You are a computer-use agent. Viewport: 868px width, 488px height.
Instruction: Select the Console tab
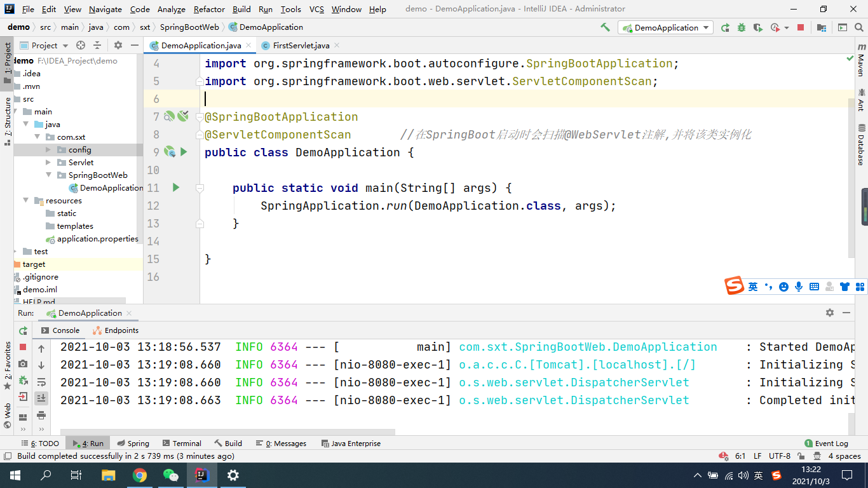60,330
